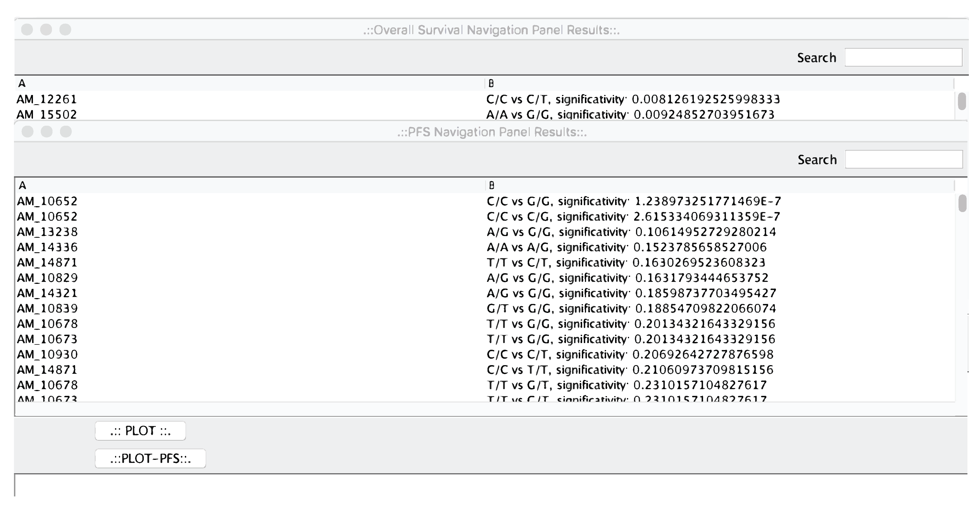Focus the Overall Survival Search field
This screenshot has height=509, width=980.
903,58
